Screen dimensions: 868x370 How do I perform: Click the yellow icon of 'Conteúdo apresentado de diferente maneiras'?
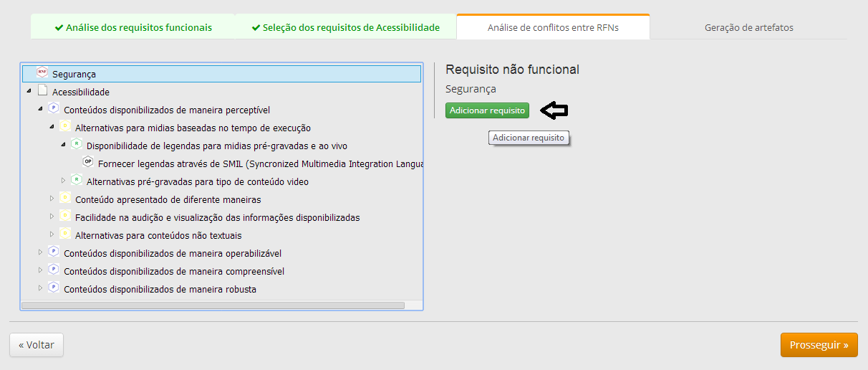64,198
